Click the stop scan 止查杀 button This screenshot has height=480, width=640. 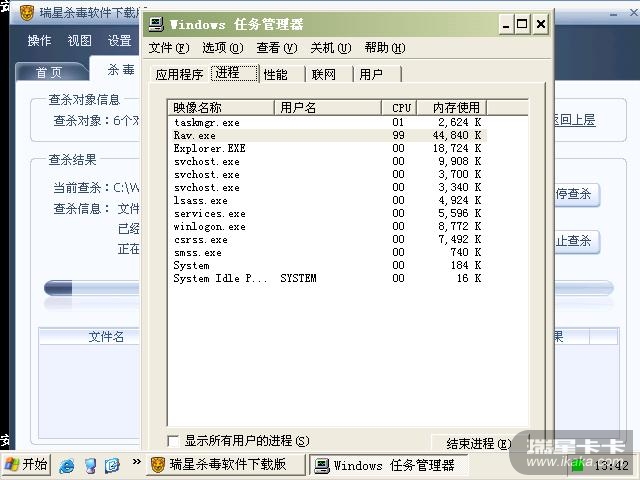[x=576, y=241]
